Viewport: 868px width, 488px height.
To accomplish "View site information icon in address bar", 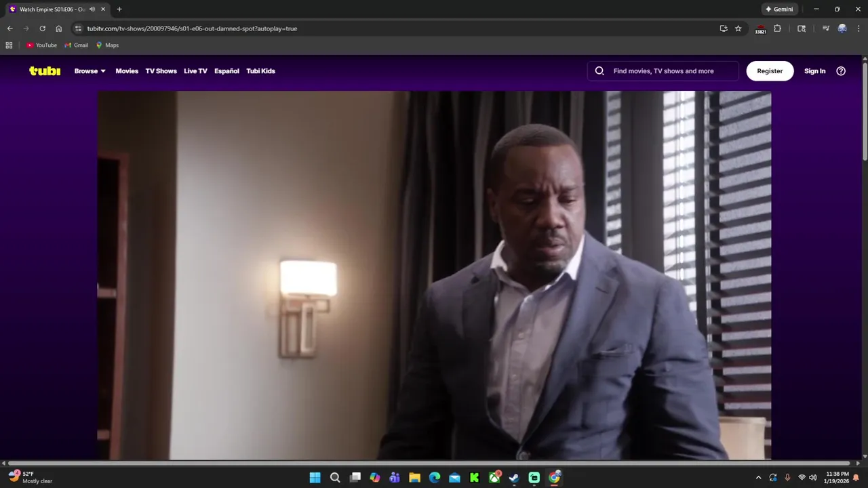I will pos(78,28).
